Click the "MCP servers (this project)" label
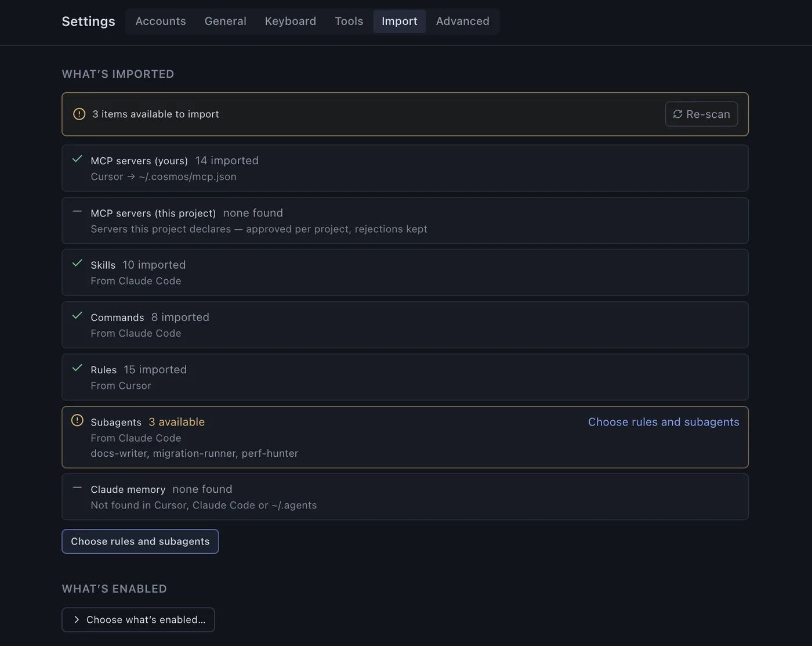This screenshot has height=646, width=812. [x=153, y=214]
